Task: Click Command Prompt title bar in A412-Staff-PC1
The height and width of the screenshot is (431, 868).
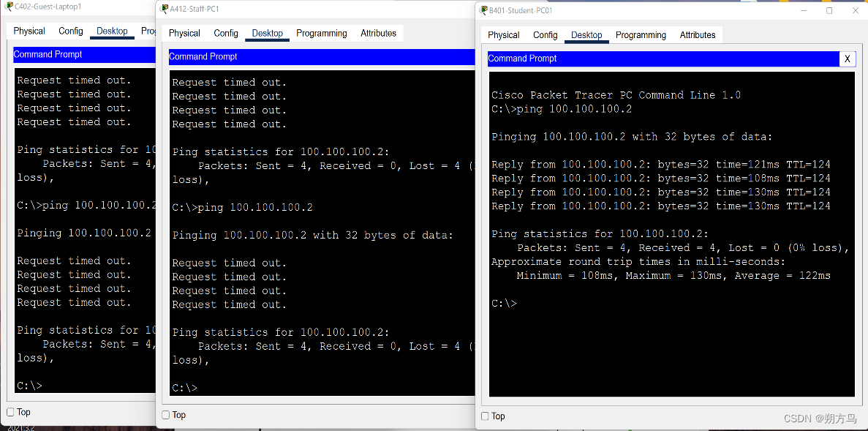Action: pos(322,56)
